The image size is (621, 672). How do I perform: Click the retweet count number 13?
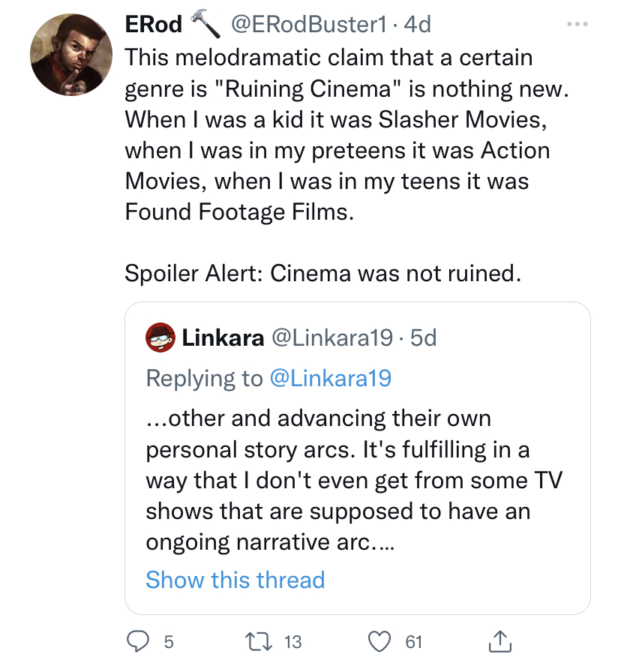(293, 642)
